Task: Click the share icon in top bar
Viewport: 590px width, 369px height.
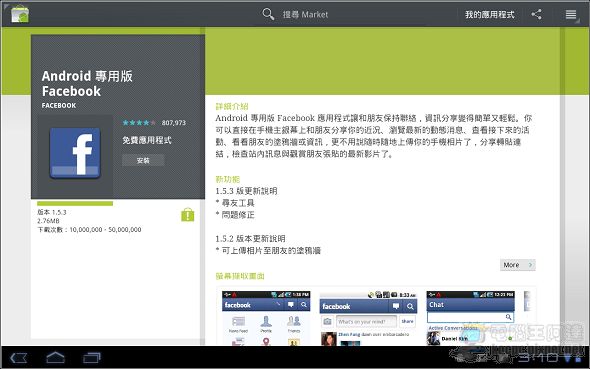Action: pyautogui.click(x=537, y=14)
